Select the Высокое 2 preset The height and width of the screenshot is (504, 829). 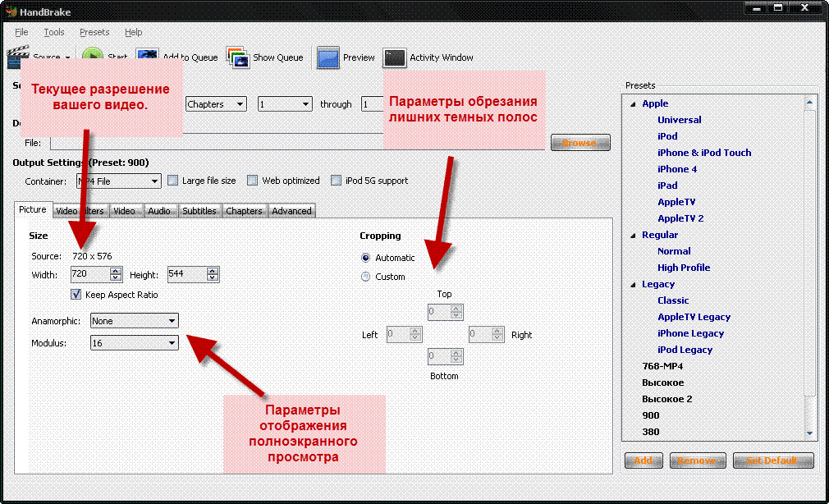[667, 399]
